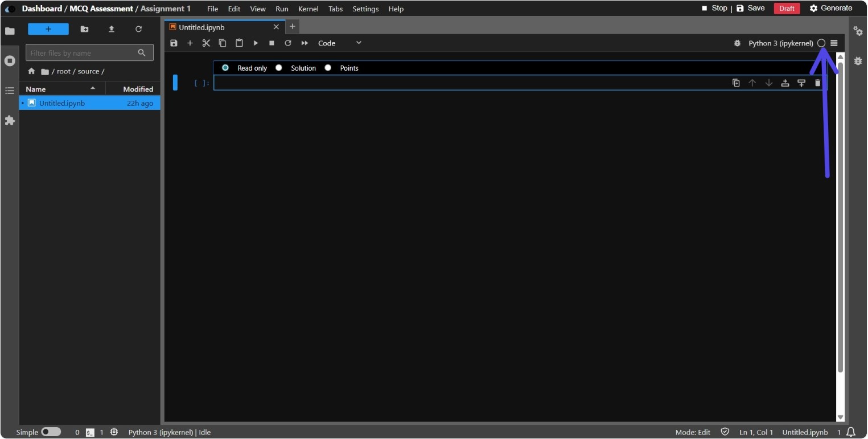Open the Settings menu
Image resolution: width=868 pixels, height=439 pixels.
click(x=365, y=9)
